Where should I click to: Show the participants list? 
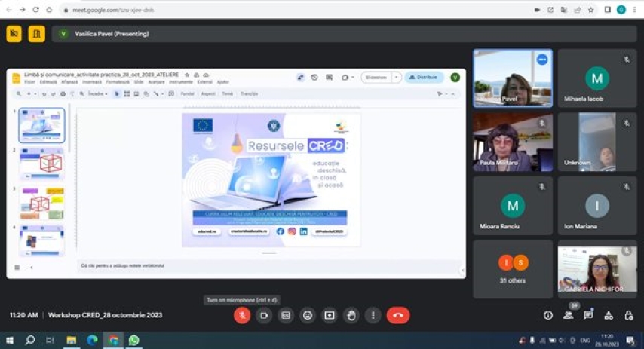pos(568,315)
